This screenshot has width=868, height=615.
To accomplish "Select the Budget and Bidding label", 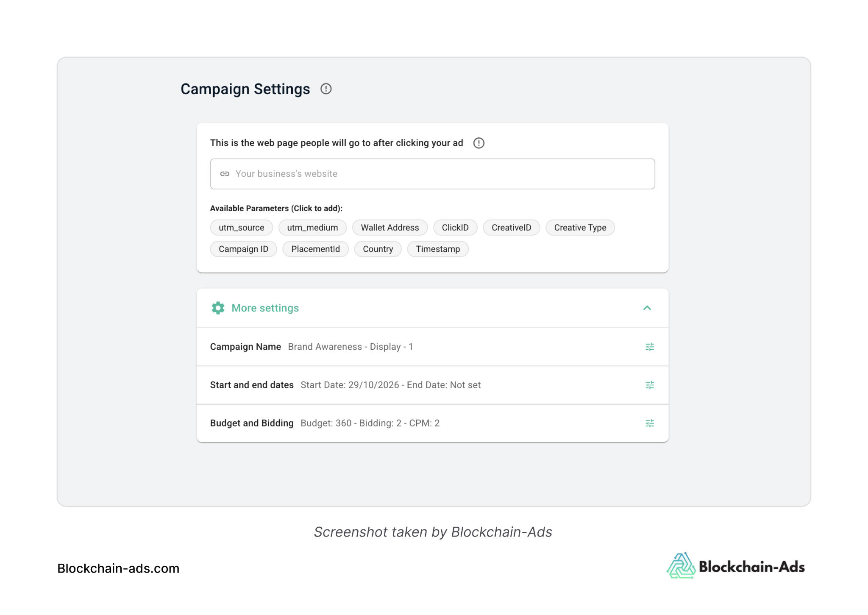I will (x=252, y=423).
